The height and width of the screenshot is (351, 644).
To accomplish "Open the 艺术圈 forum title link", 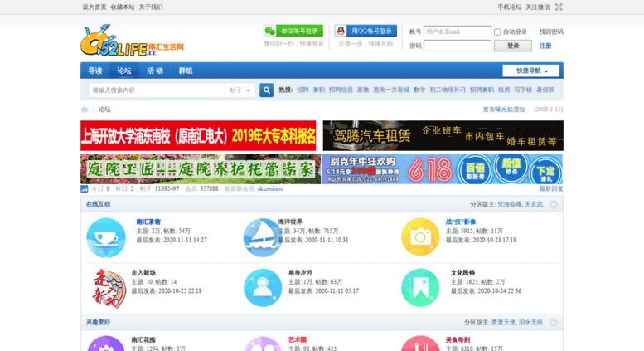I will pyautogui.click(x=298, y=340).
